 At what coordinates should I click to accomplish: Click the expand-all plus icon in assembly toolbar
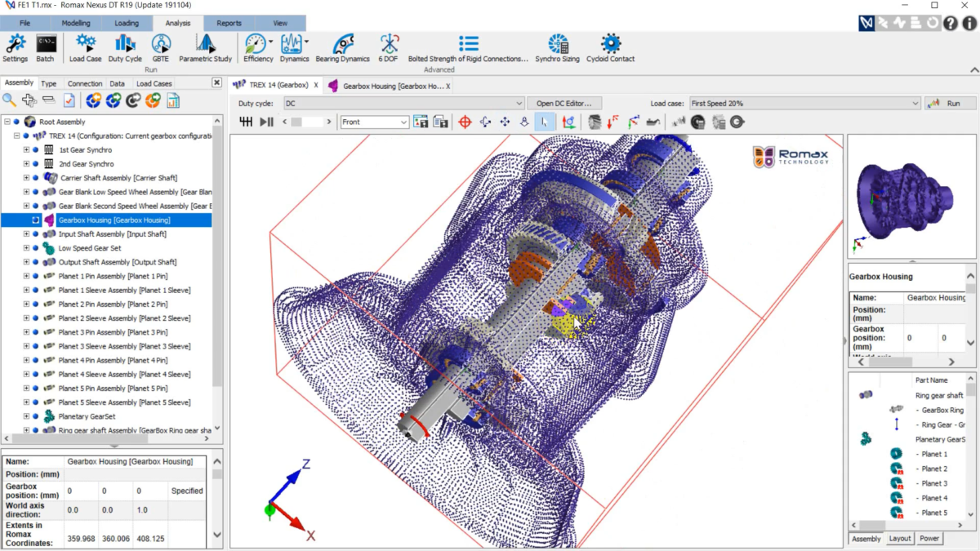29,100
